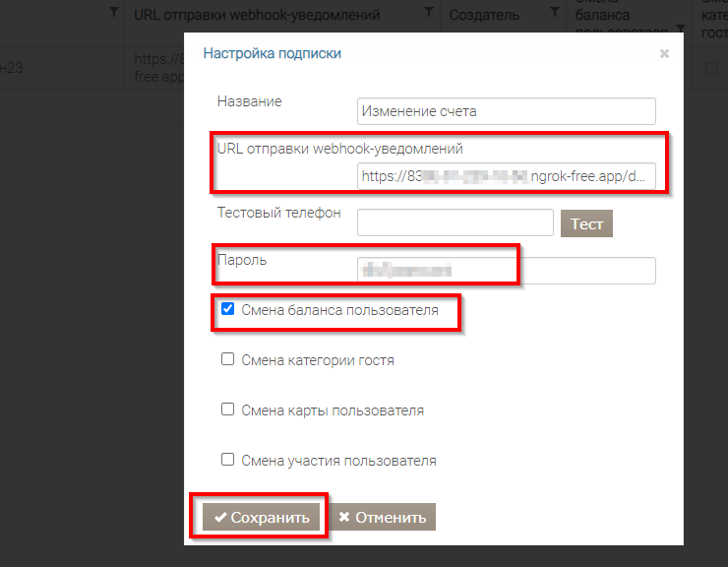Click filter icon left of the URL column
Image resolution: width=728 pixels, height=567 pixels.
[113, 13]
